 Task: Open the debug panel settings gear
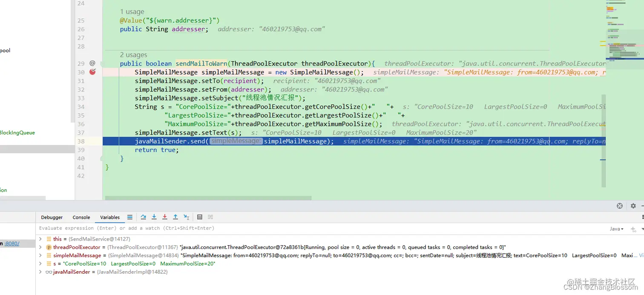coord(633,206)
